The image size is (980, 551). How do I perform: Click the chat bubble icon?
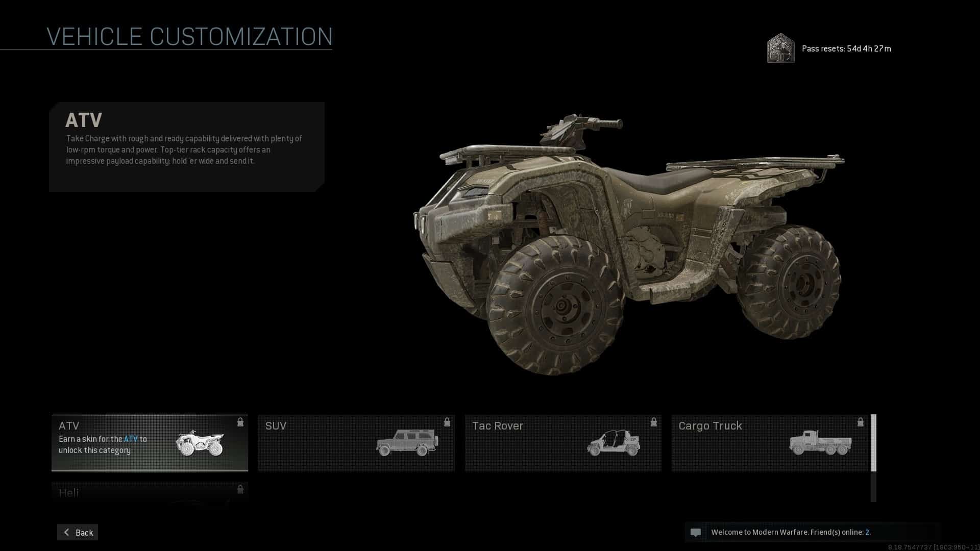(696, 533)
